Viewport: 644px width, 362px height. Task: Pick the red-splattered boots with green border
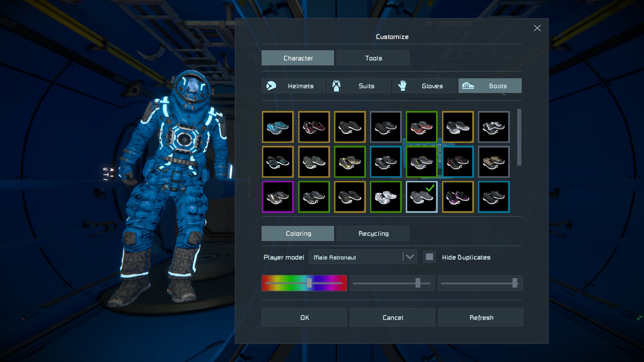pyautogui.click(x=422, y=127)
